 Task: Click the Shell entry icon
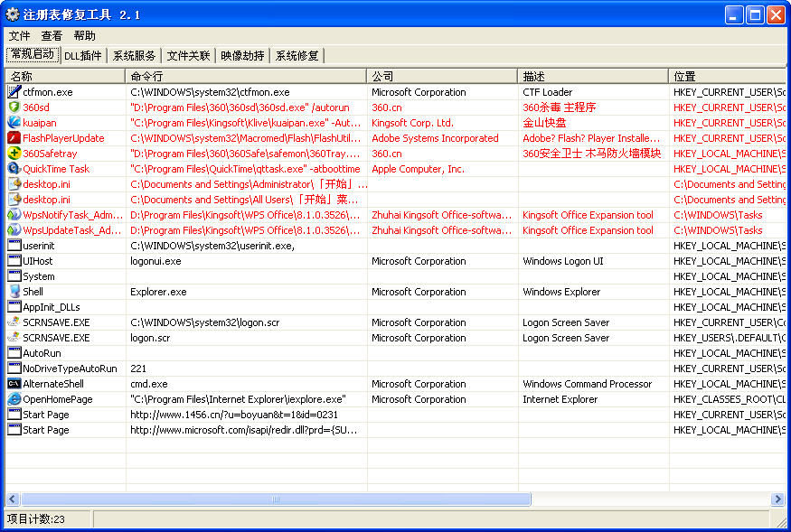coord(14,292)
